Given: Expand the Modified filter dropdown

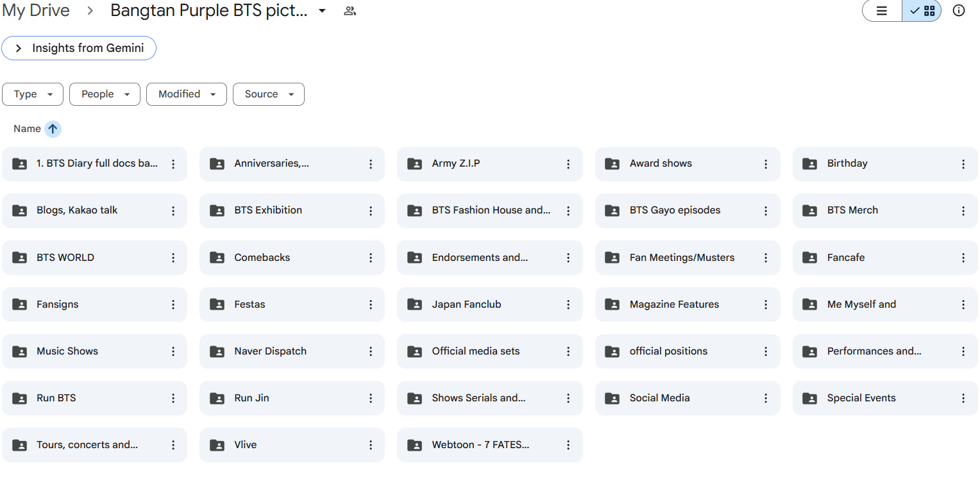Looking at the screenshot, I should pyautogui.click(x=186, y=94).
